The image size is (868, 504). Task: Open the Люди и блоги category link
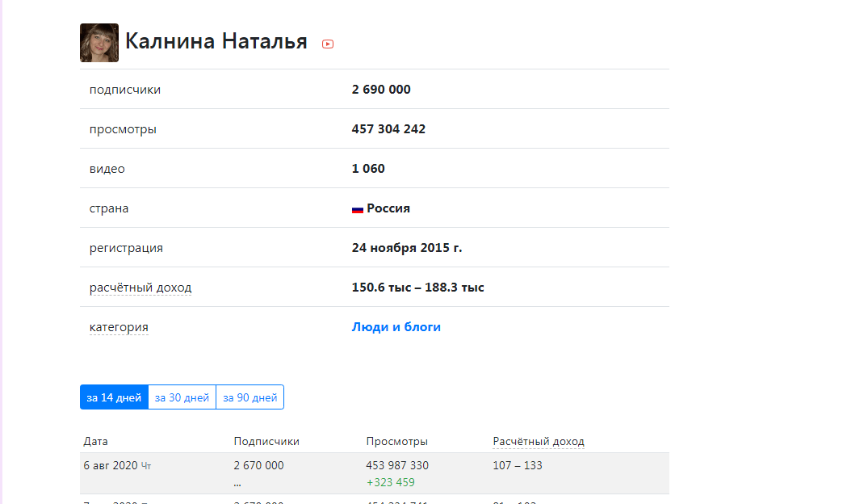[396, 327]
